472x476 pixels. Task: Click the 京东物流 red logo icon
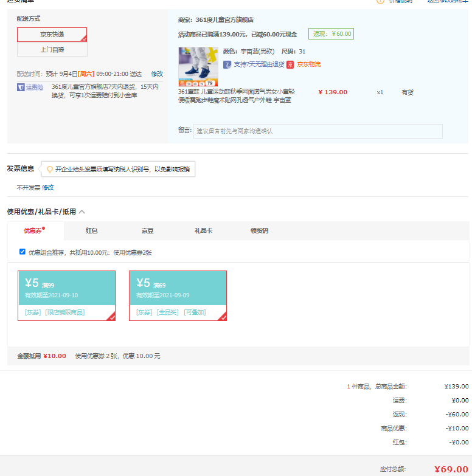[x=290, y=64]
